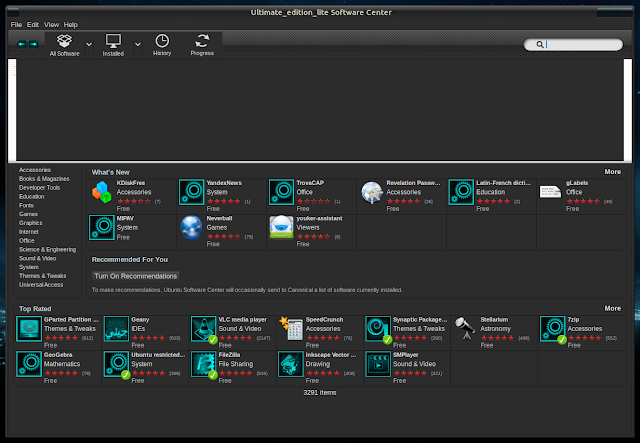Open the GParted Partition app icon
This screenshot has height=443, width=640.
click(29, 329)
